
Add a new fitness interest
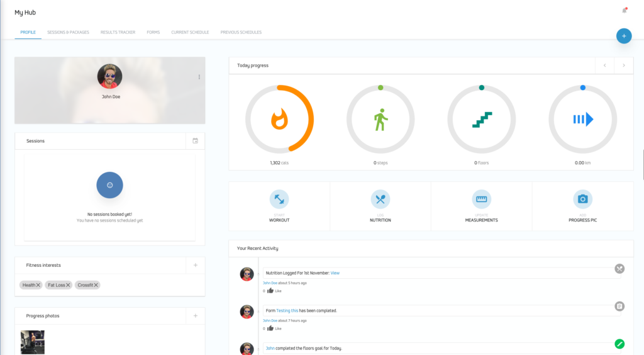[196, 265]
